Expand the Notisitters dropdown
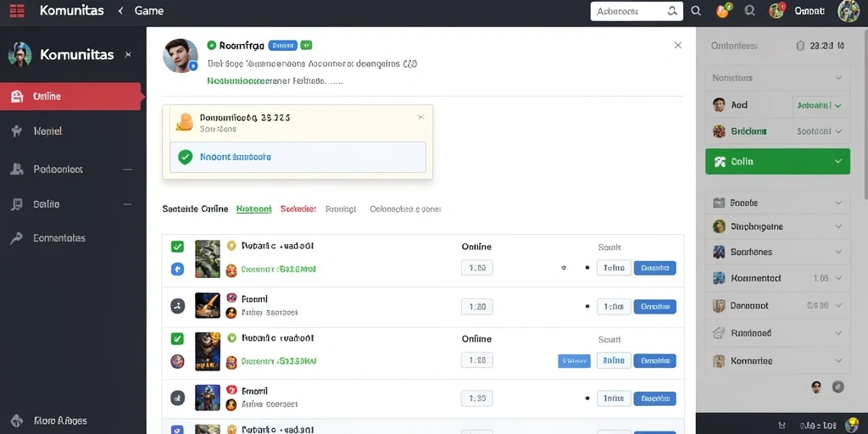Viewport: 868px width, 434px height. point(778,78)
